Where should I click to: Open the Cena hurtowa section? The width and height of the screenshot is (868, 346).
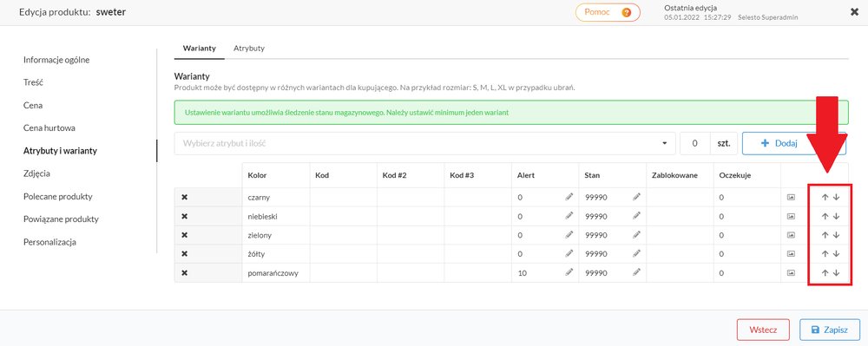click(49, 127)
